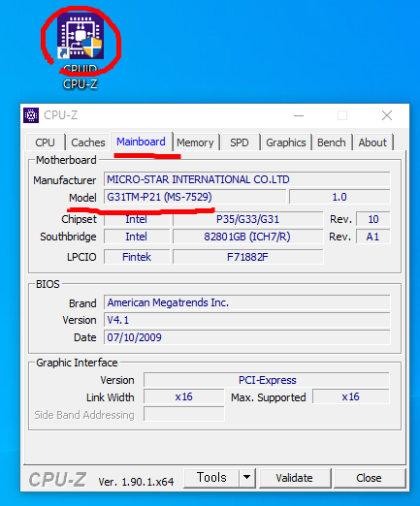
Task: Click the empty Side Band Addressing field
Action: click(x=183, y=414)
